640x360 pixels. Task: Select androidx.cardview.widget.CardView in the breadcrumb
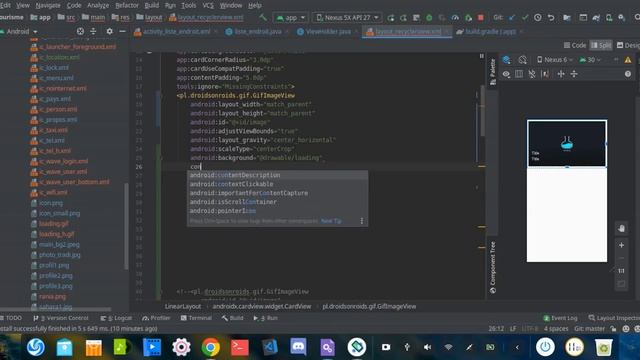262,306
